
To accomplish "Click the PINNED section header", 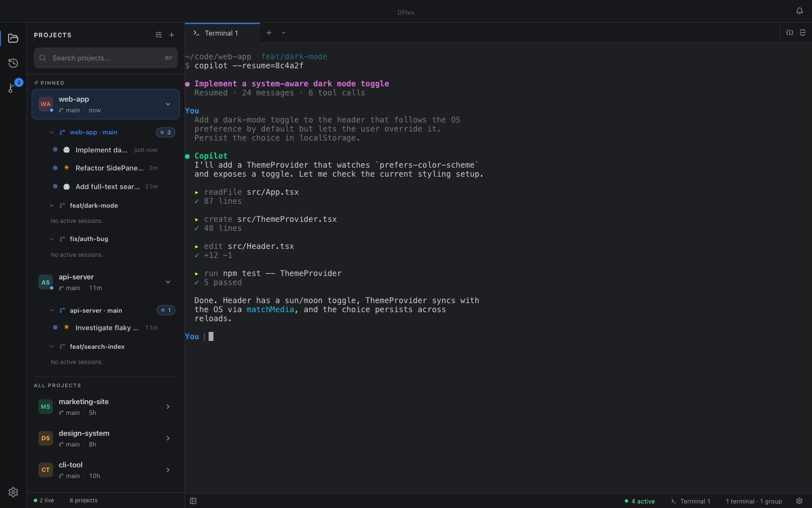I will coord(49,83).
